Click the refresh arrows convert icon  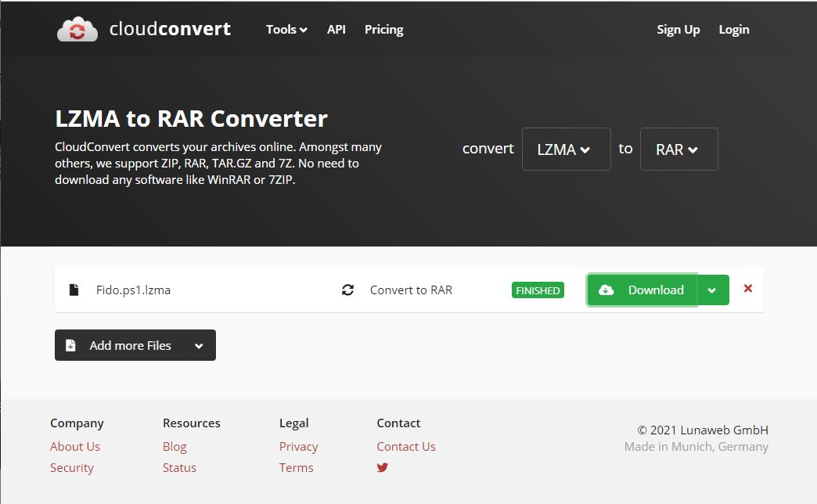(347, 290)
